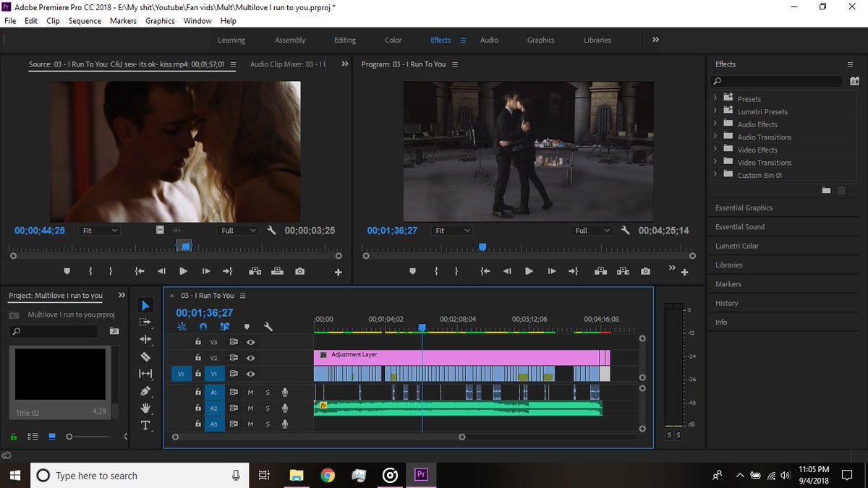This screenshot has height=488, width=868.
Task: Expand the Video Transitions folder
Action: (715, 163)
